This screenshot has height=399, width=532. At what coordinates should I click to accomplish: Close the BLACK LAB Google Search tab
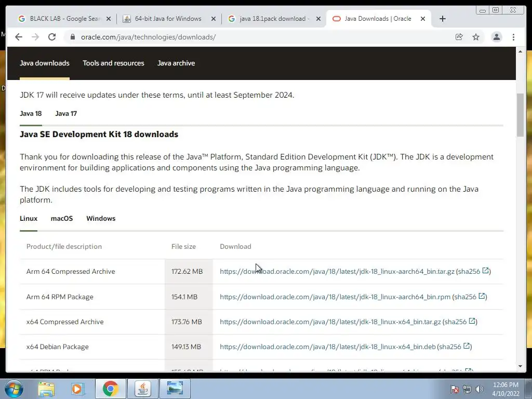(x=109, y=19)
